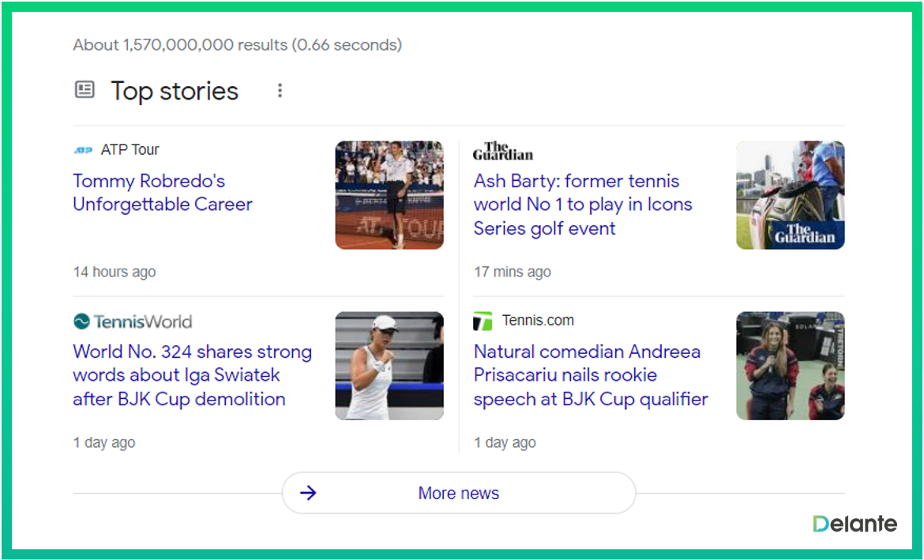Click the Tommy Robredo clay court thumbnail
Screen dimensions: 924x560
tap(389, 195)
